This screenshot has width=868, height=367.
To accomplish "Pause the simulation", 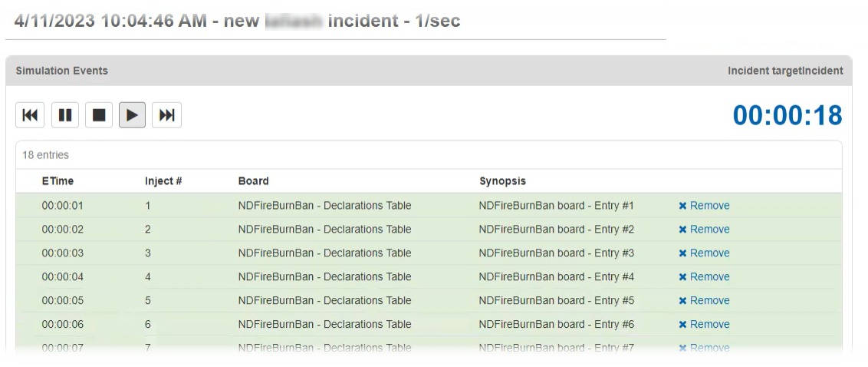I will 65,115.
